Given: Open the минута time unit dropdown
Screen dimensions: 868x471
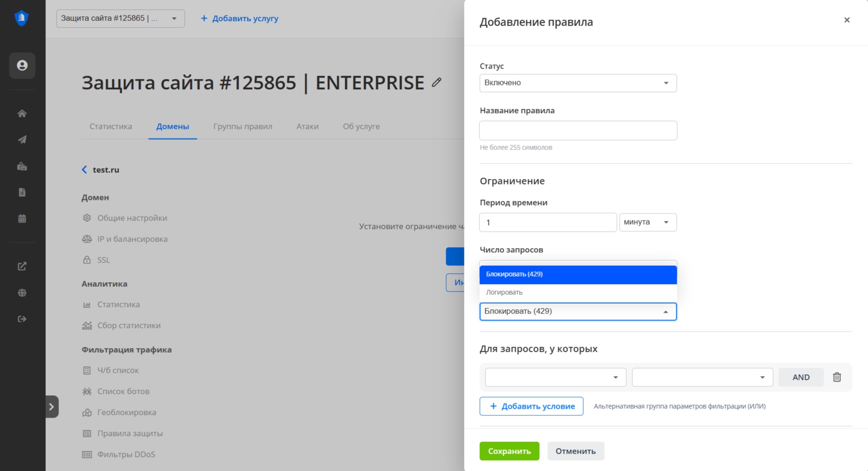Looking at the screenshot, I should point(647,222).
